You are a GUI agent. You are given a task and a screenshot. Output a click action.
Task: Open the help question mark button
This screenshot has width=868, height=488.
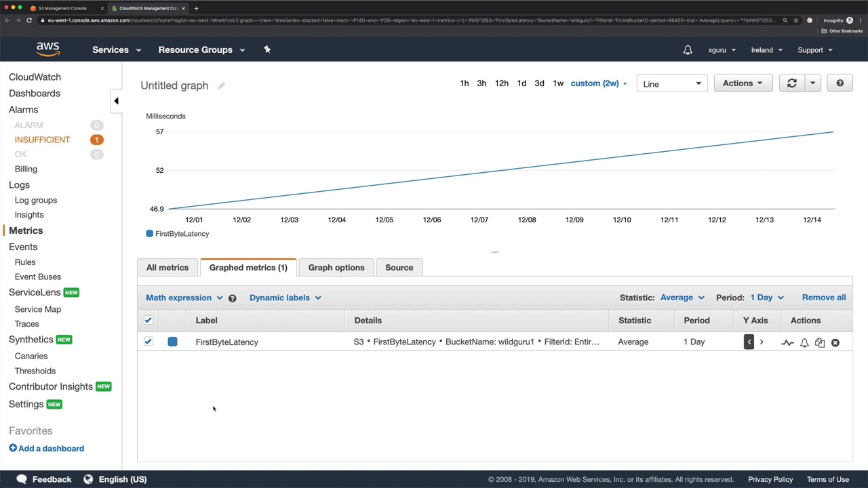[x=840, y=83]
